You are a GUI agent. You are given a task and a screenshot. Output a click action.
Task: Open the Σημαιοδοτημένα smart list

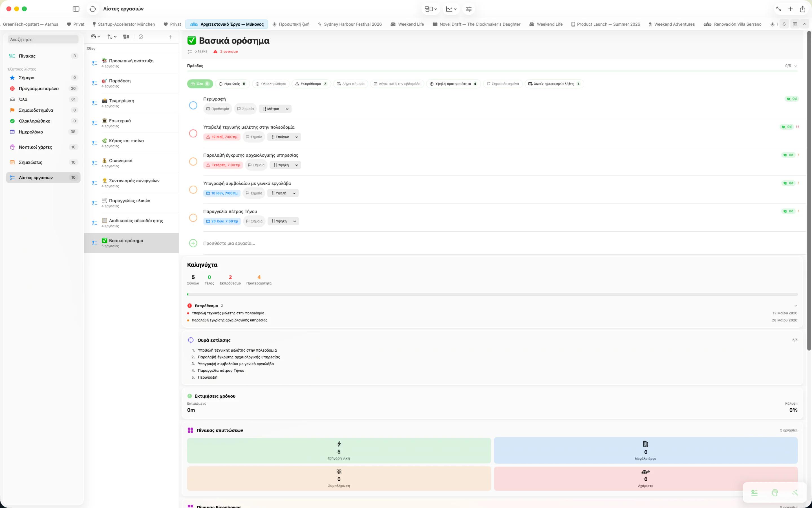pos(43,110)
